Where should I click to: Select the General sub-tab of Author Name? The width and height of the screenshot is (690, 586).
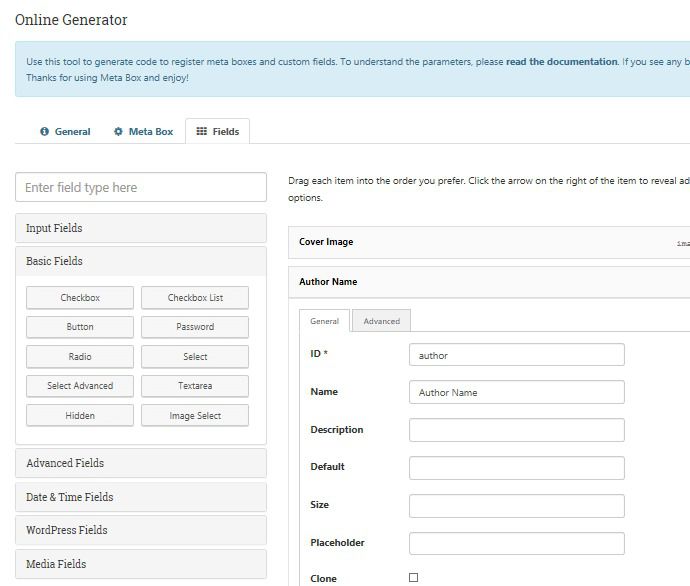click(x=324, y=321)
